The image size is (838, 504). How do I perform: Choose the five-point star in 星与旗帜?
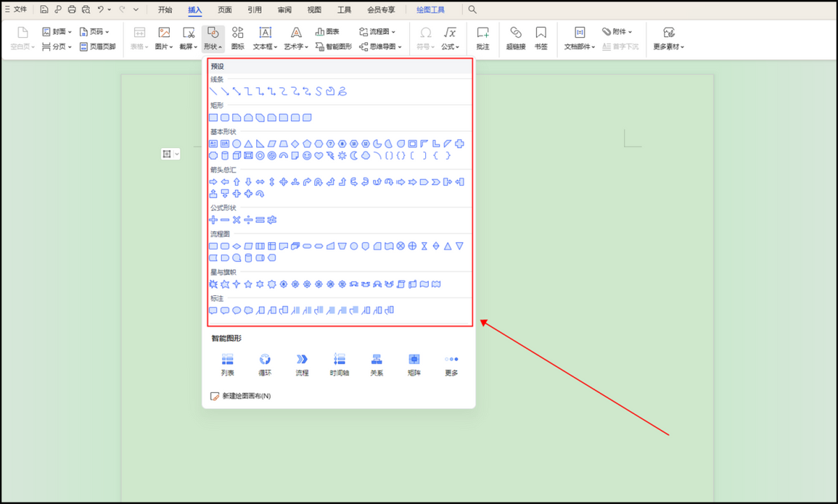click(248, 284)
